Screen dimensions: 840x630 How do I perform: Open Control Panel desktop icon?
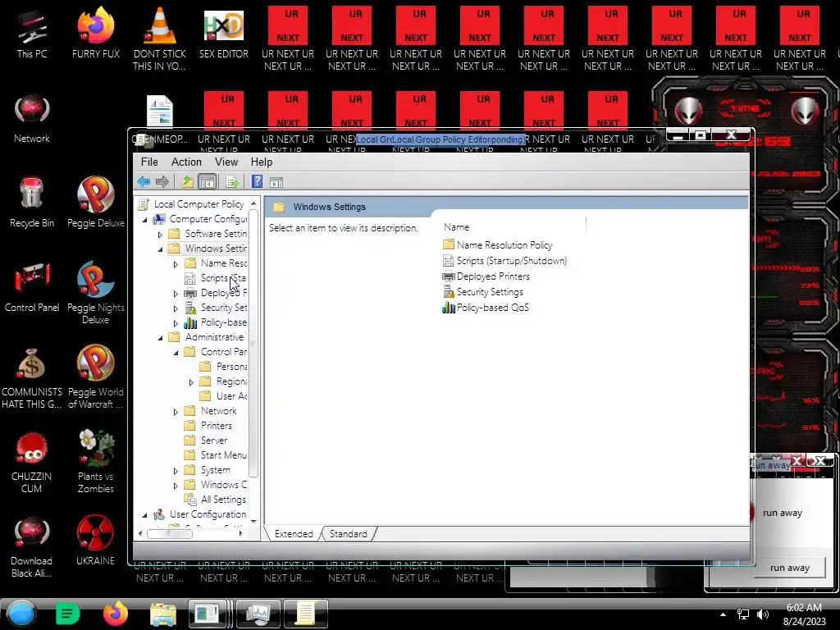tap(32, 287)
